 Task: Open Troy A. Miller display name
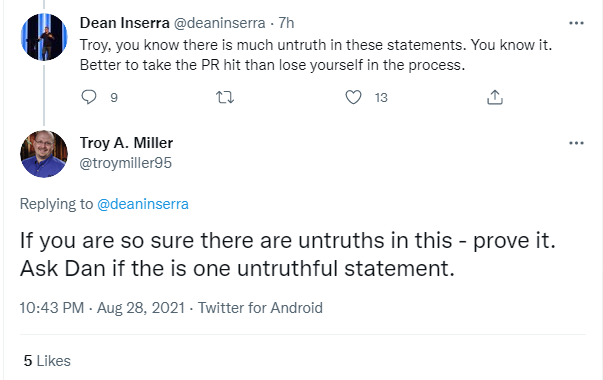pos(127,143)
